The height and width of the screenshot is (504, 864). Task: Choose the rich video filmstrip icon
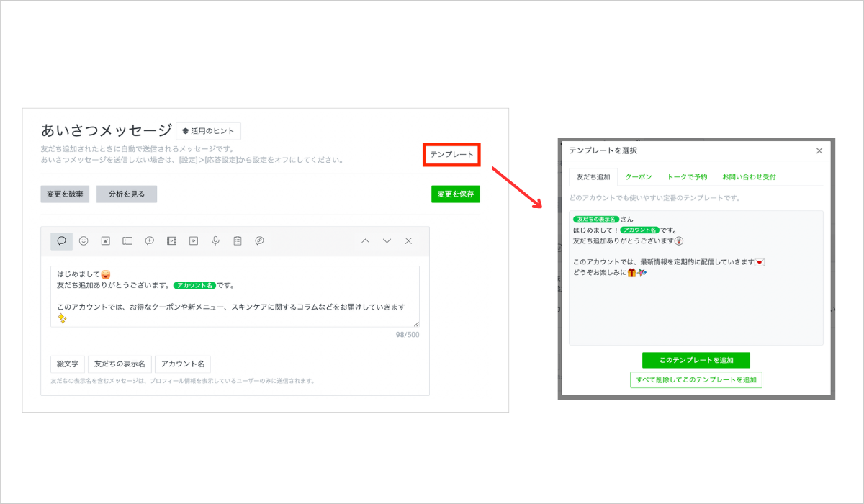tap(171, 241)
